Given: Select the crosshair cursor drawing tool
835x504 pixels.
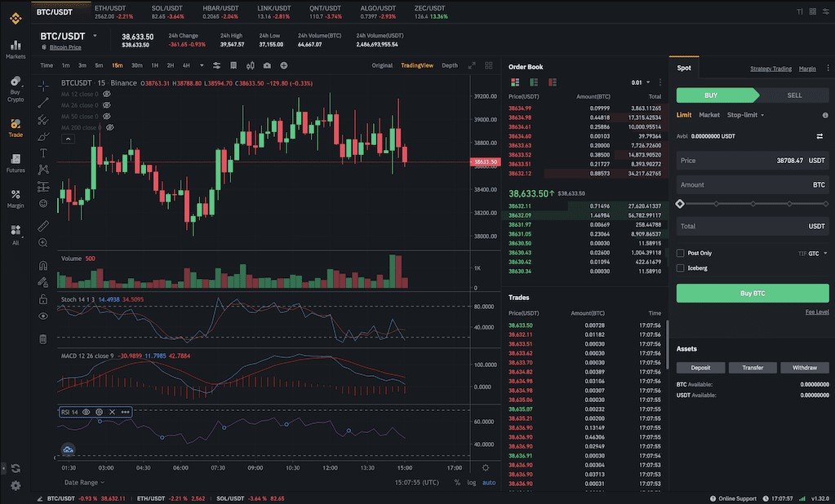Looking at the screenshot, I should point(43,83).
